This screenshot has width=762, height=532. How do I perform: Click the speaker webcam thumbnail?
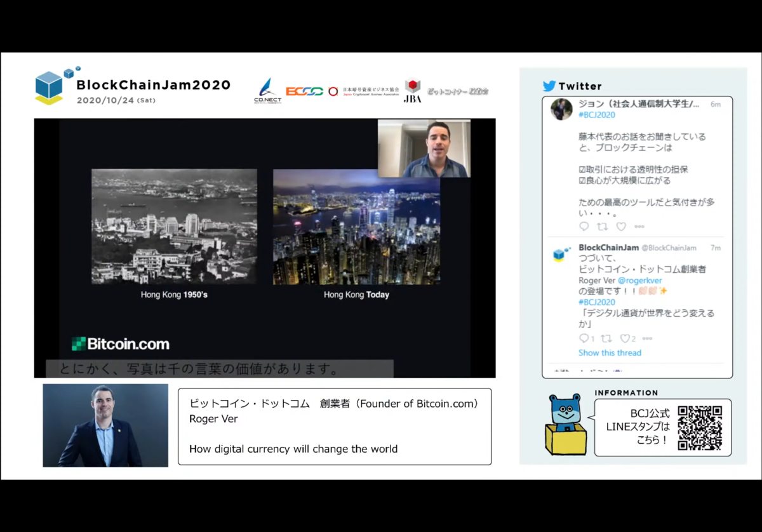(424, 148)
